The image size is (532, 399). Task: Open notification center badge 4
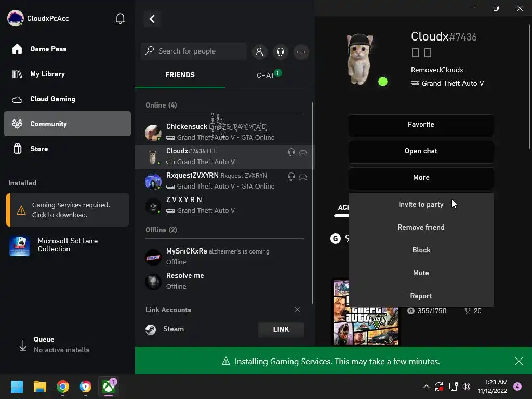(517, 387)
